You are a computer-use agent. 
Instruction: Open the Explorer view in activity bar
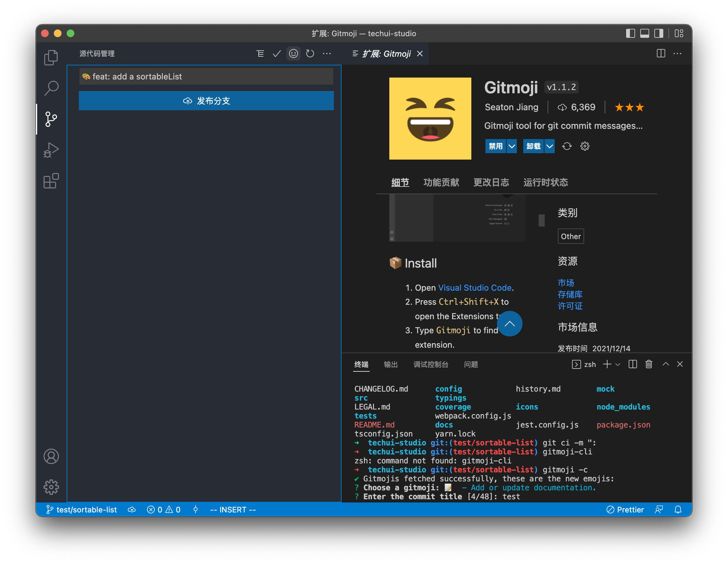[51, 57]
